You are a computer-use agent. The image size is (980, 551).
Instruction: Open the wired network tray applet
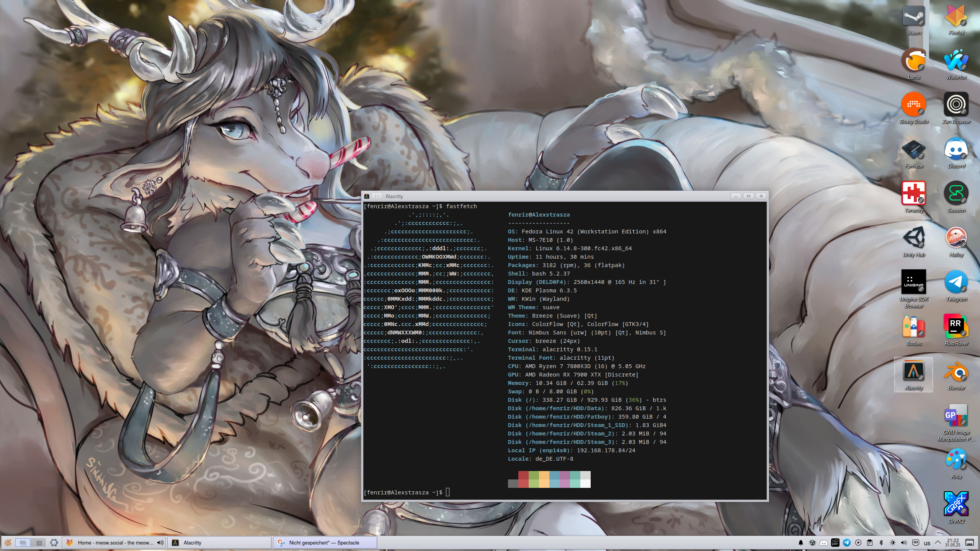pos(916,543)
